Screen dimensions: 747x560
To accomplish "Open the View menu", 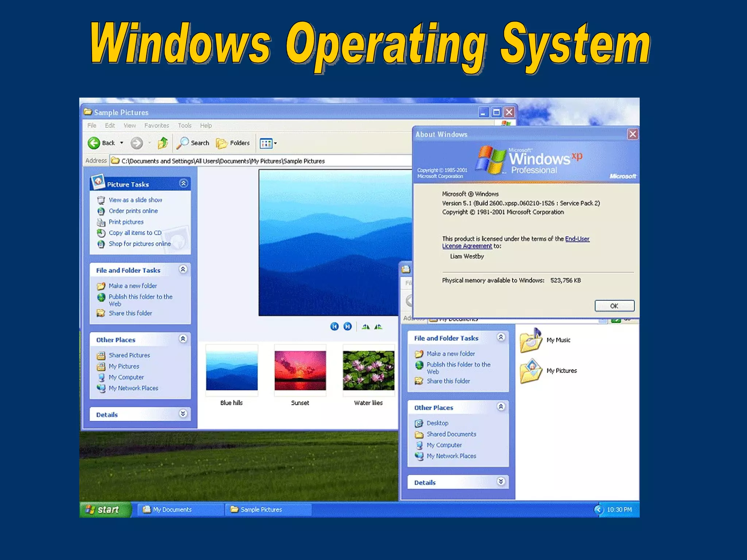I will [129, 125].
